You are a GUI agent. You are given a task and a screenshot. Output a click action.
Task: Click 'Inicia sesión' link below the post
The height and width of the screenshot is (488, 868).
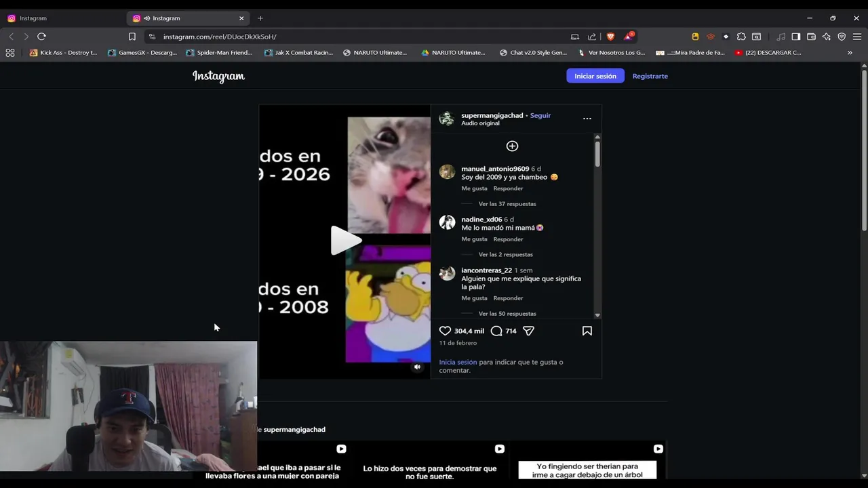[x=458, y=362]
